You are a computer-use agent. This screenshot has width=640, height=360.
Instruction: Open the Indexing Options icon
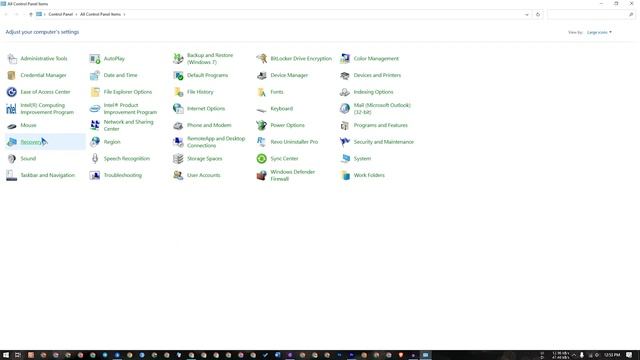point(345,92)
